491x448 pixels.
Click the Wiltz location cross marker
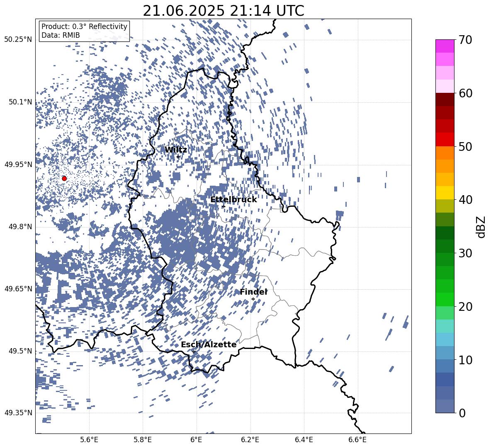coord(178,157)
